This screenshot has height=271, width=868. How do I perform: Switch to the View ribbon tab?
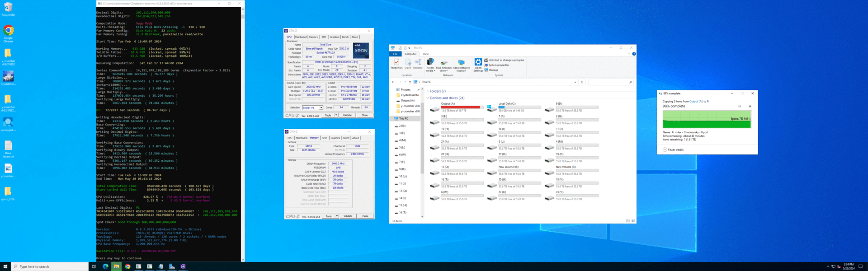point(425,54)
